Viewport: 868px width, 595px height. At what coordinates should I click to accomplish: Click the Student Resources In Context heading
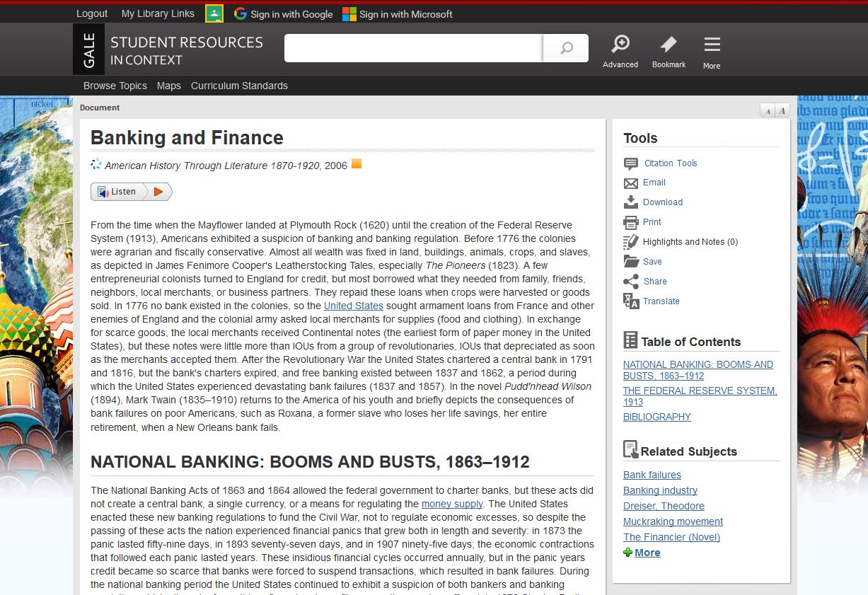(x=187, y=51)
